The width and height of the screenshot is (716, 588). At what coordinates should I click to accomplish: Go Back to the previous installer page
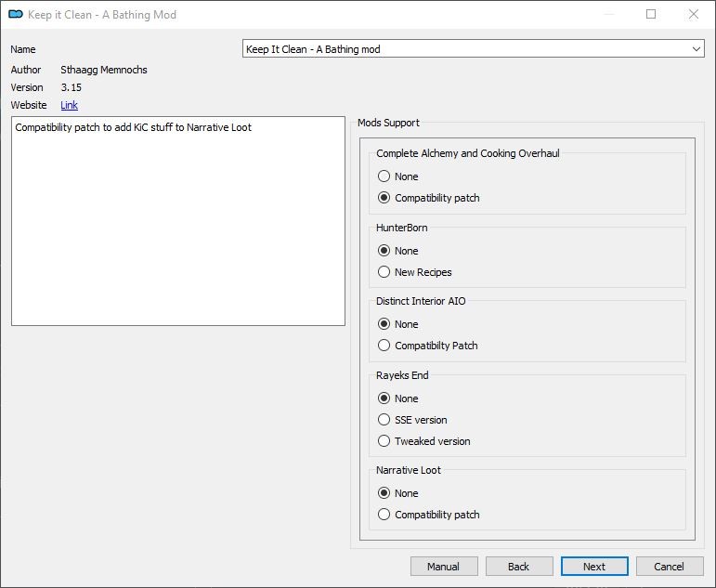(519, 567)
